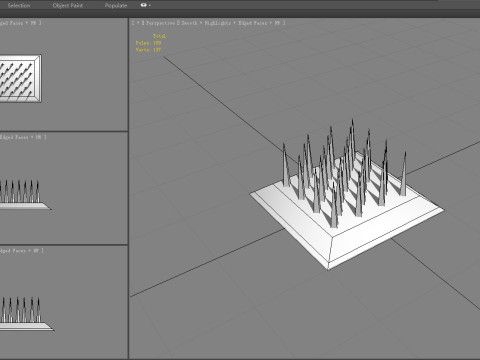Activate the lower-left viewport with the spikes
The image size is (480, 360).
tap(63, 302)
